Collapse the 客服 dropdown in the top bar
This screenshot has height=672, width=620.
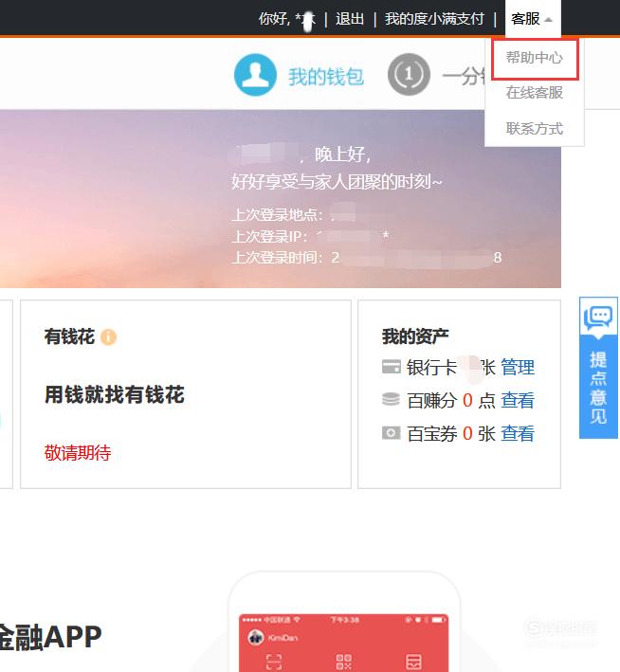(x=533, y=19)
